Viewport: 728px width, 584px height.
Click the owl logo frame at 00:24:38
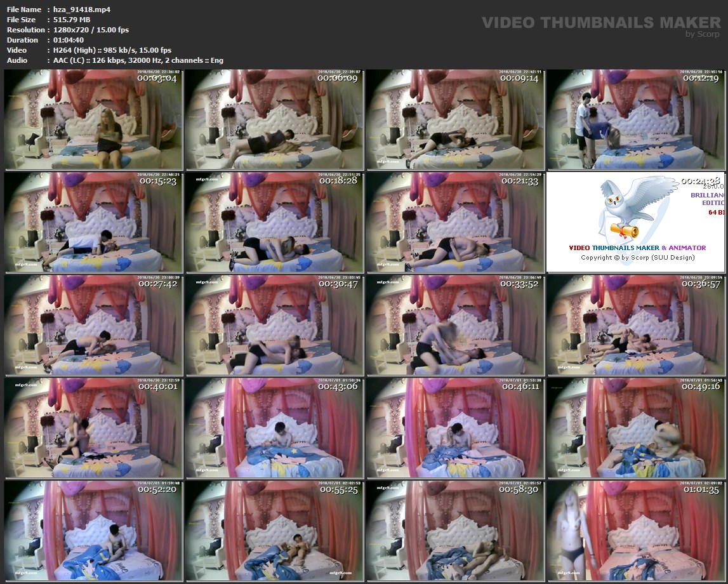coord(636,222)
